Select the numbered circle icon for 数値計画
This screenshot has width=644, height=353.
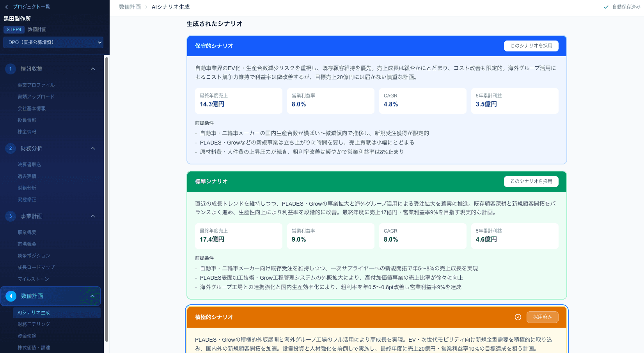10,296
